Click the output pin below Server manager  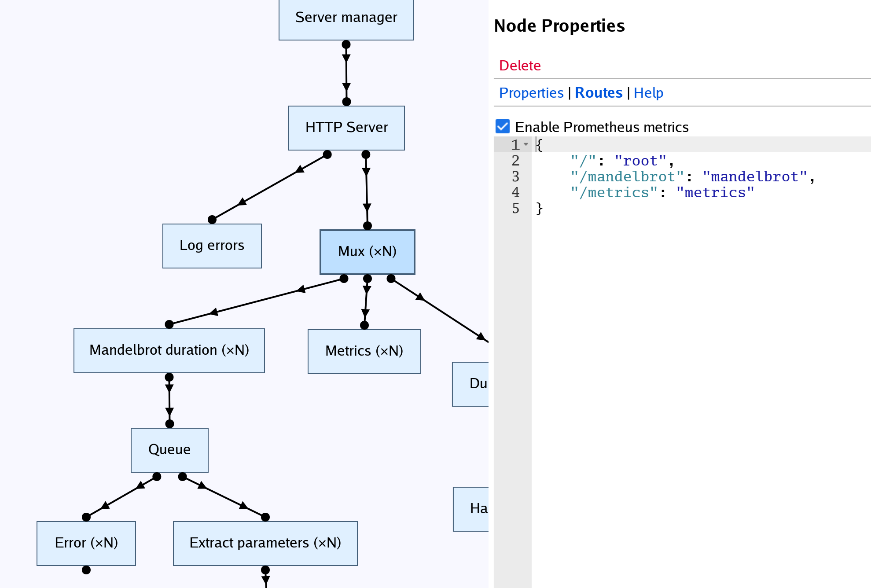pos(346,44)
